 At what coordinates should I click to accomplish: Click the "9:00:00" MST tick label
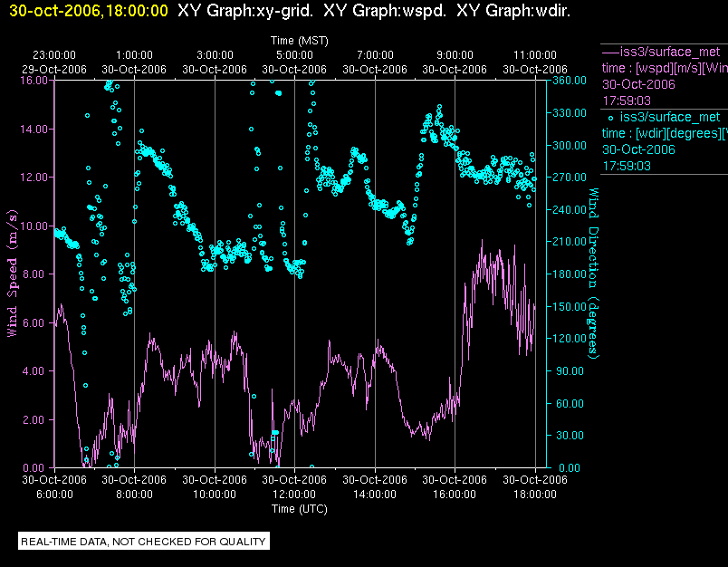[455, 55]
